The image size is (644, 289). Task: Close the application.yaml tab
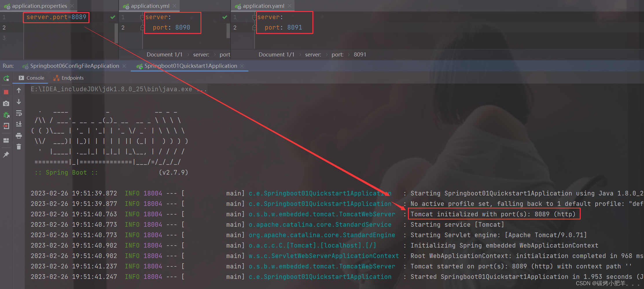290,6
